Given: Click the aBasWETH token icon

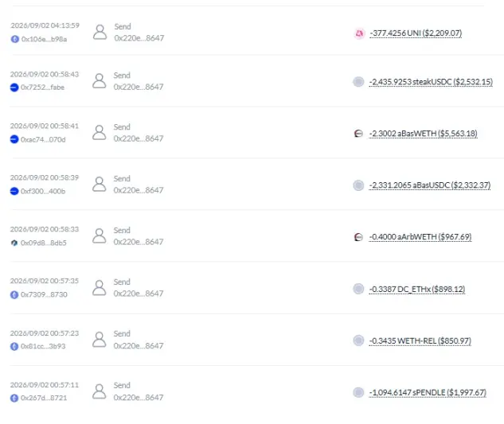Looking at the screenshot, I should pyautogui.click(x=358, y=134).
